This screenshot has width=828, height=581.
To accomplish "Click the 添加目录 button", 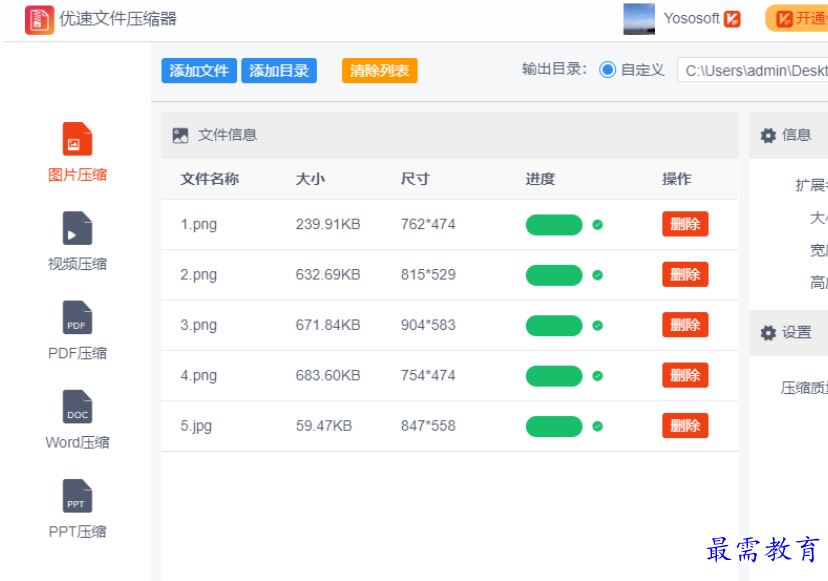I will pyautogui.click(x=279, y=71).
